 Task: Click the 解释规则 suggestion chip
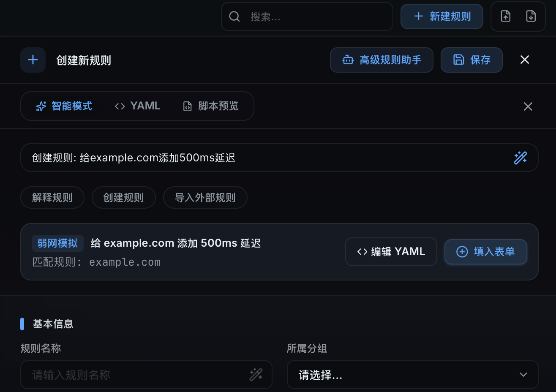pos(52,197)
